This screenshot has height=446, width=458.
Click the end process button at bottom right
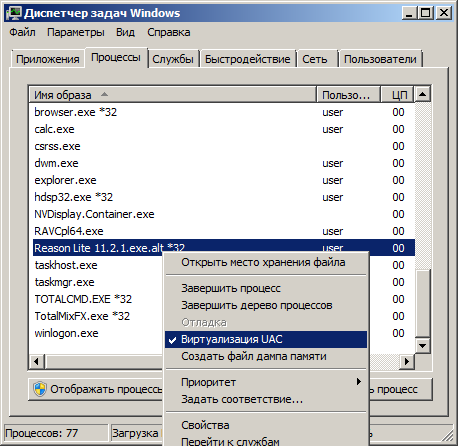(x=401, y=389)
